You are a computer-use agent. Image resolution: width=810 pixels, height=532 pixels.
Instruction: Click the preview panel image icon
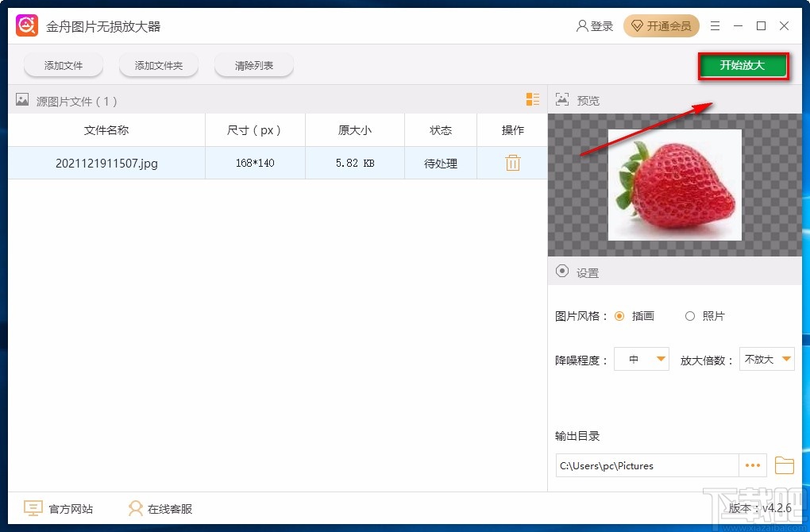point(562,100)
